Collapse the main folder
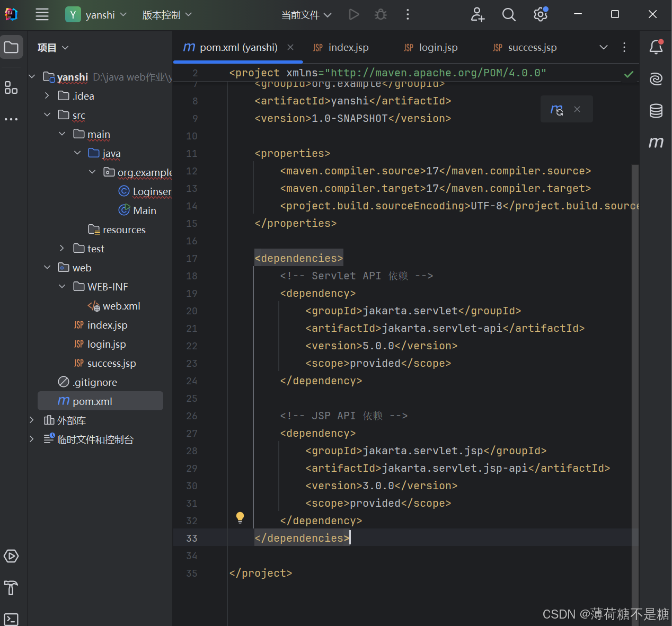672x626 pixels. [x=62, y=134]
